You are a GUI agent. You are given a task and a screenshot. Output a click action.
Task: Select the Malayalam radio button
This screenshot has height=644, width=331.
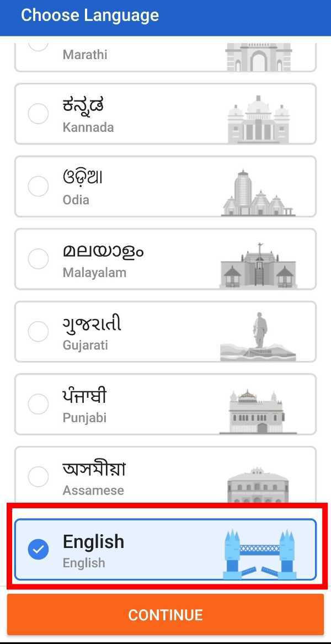click(38, 259)
